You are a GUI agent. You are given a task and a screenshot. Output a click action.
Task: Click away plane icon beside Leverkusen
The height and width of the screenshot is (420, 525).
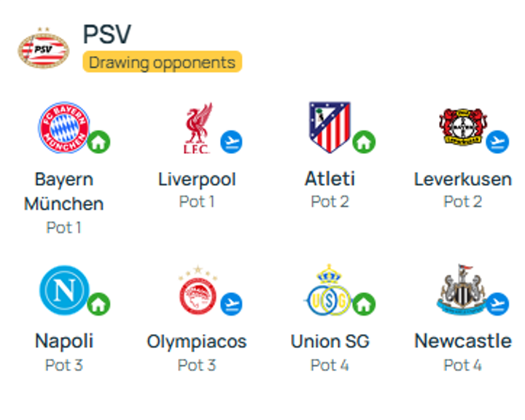(497, 142)
